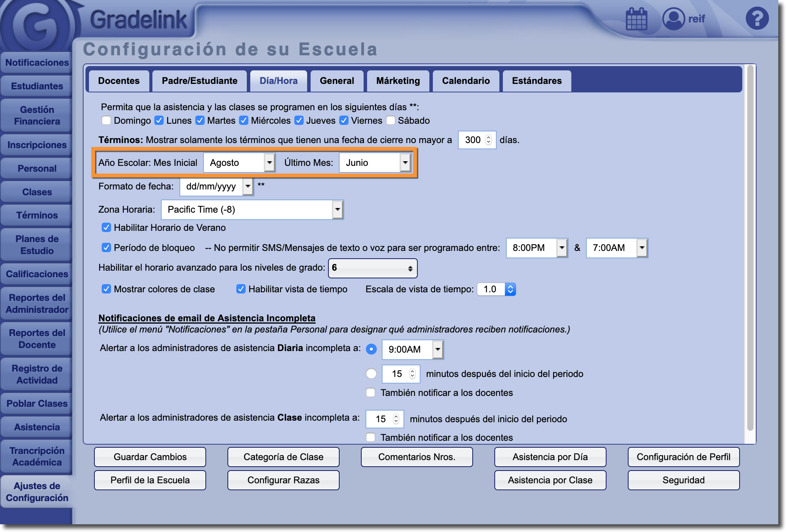Uncheck Habilitar Horario de Verano

click(x=106, y=228)
